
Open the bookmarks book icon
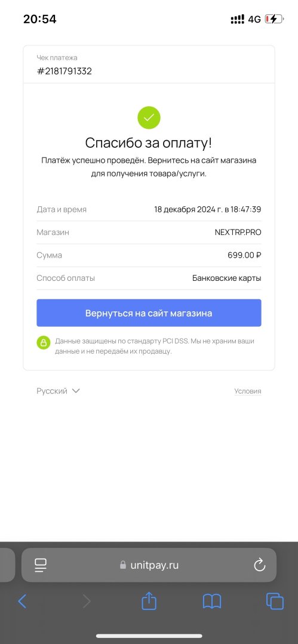(212, 601)
